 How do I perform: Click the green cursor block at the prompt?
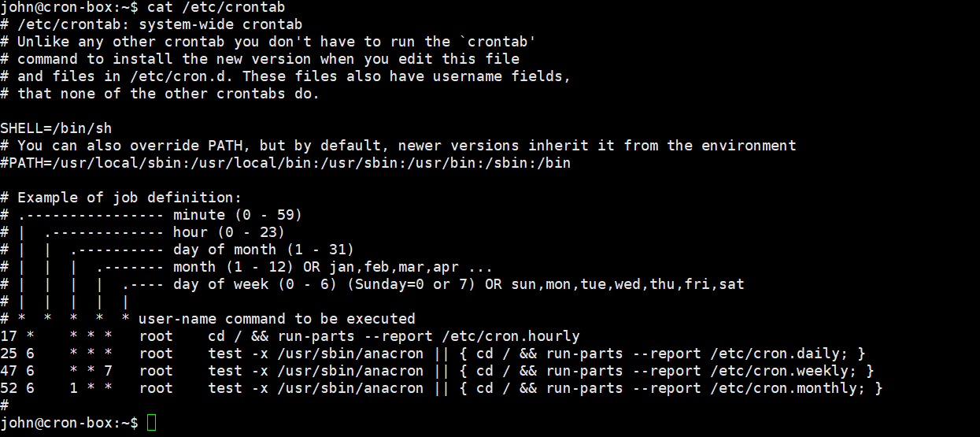coord(152,423)
